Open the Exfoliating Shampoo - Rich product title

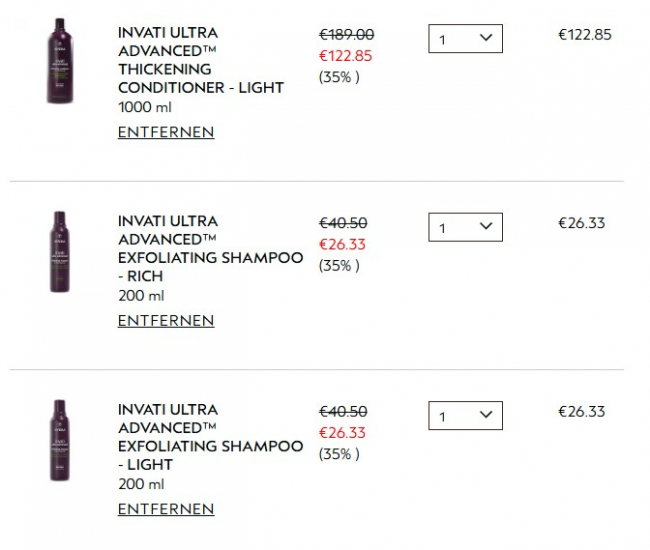click(210, 248)
